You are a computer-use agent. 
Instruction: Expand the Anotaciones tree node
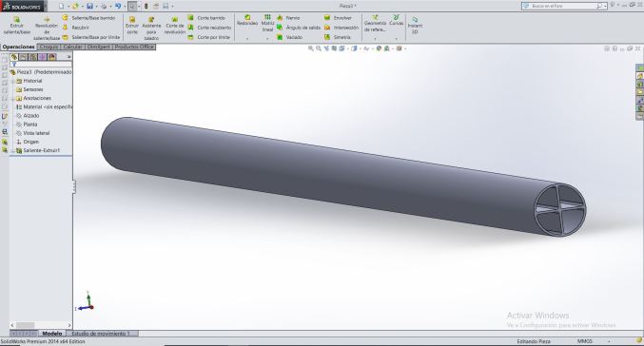coord(13,99)
